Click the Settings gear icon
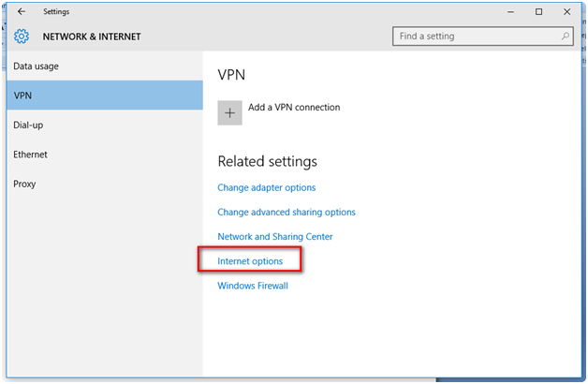Image resolution: width=588 pixels, height=384 pixels. click(22, 37)
